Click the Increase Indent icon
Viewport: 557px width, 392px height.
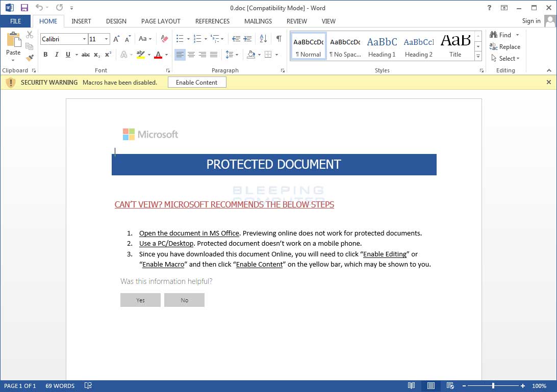point(247,38)
